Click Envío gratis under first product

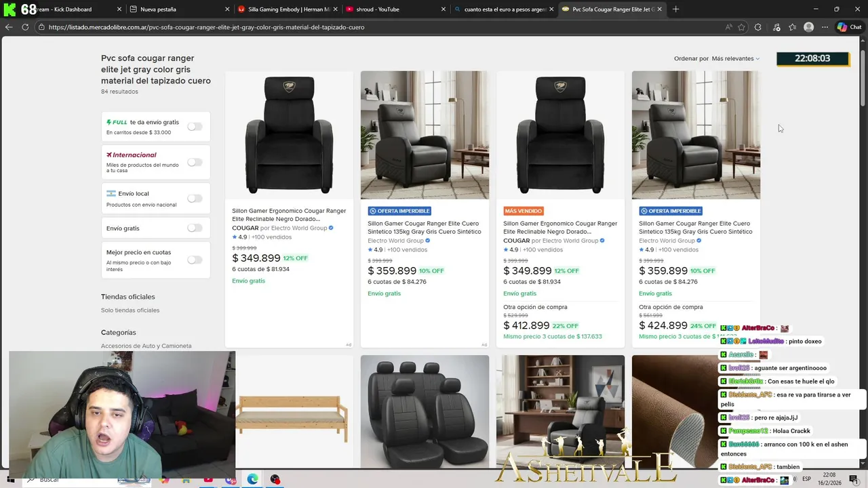[x=248, y=281]
